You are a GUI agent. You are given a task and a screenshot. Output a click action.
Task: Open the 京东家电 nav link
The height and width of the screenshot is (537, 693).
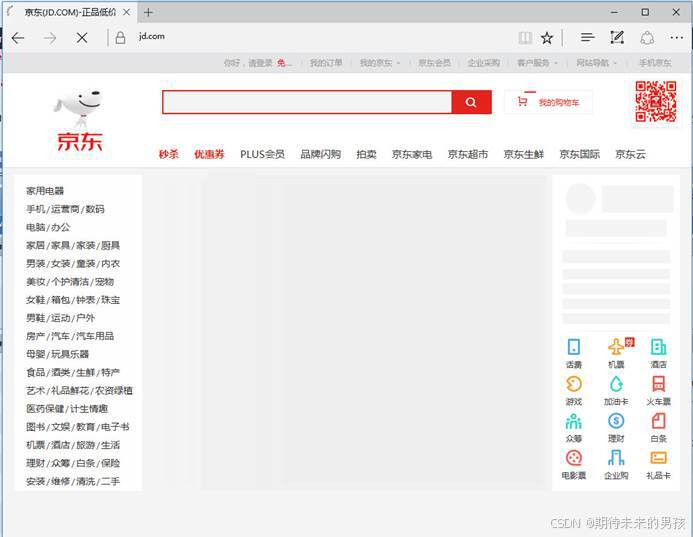point(412,154)
